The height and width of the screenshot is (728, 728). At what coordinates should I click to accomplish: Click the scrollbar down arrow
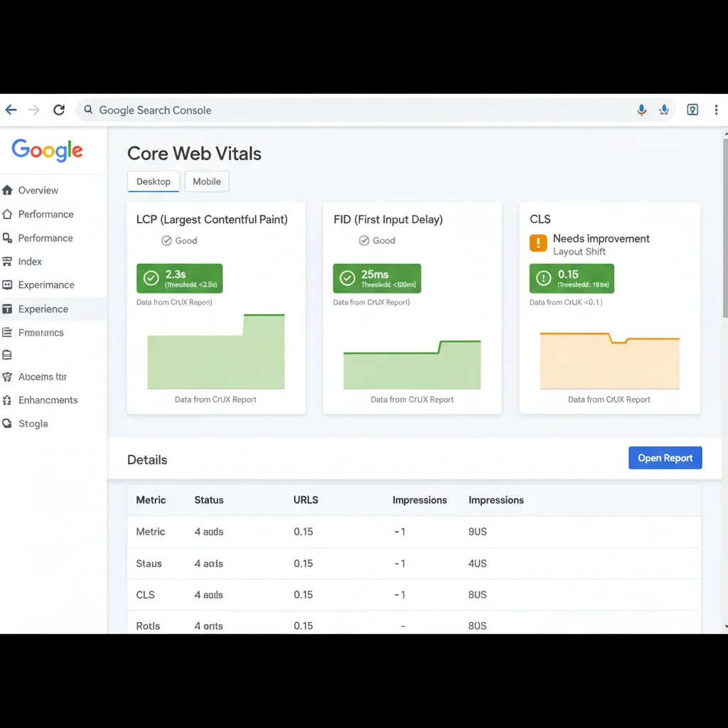[x=726, y=626]
